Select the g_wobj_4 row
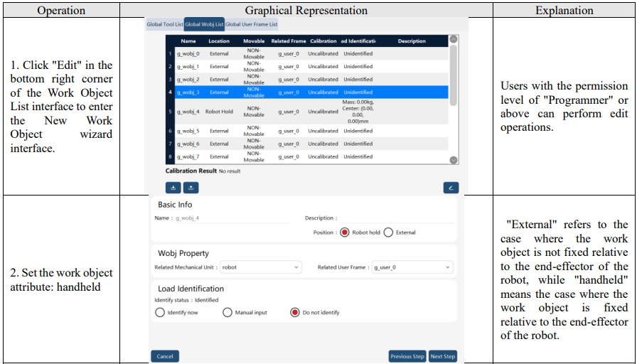 308,112
